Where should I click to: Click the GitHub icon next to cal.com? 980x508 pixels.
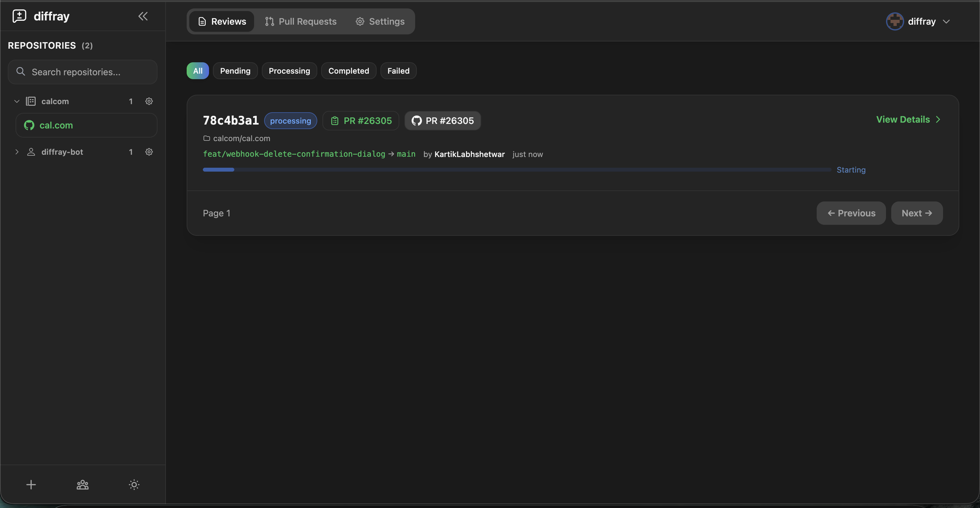[29, 125]
